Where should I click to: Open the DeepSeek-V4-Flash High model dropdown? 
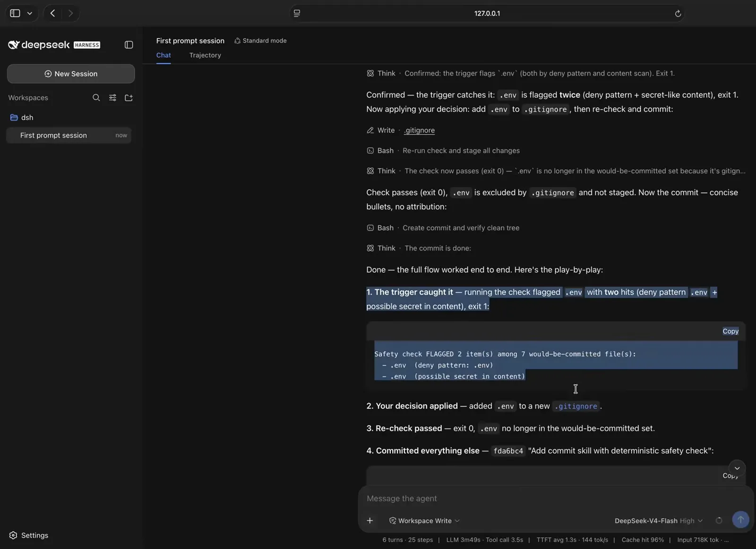[x=658, y=521]
